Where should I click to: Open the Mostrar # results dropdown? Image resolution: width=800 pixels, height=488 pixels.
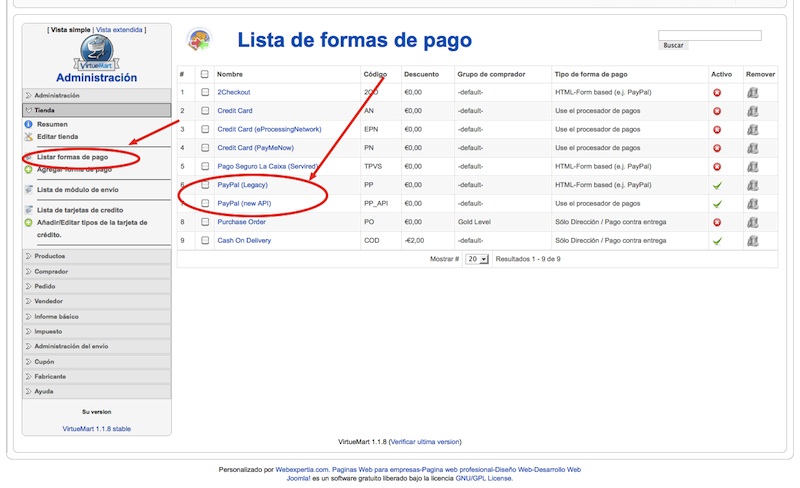pyautogui.click(x=477, y=259)
